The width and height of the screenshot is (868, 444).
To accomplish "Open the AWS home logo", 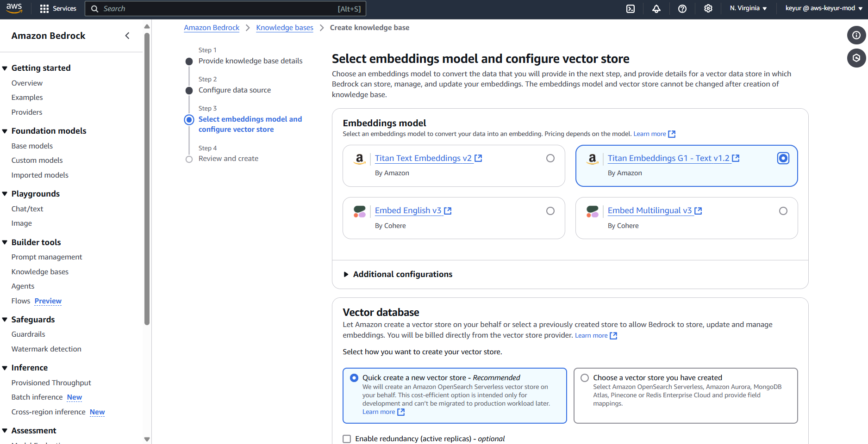I will pyautogui.click(x=14, y=8).
